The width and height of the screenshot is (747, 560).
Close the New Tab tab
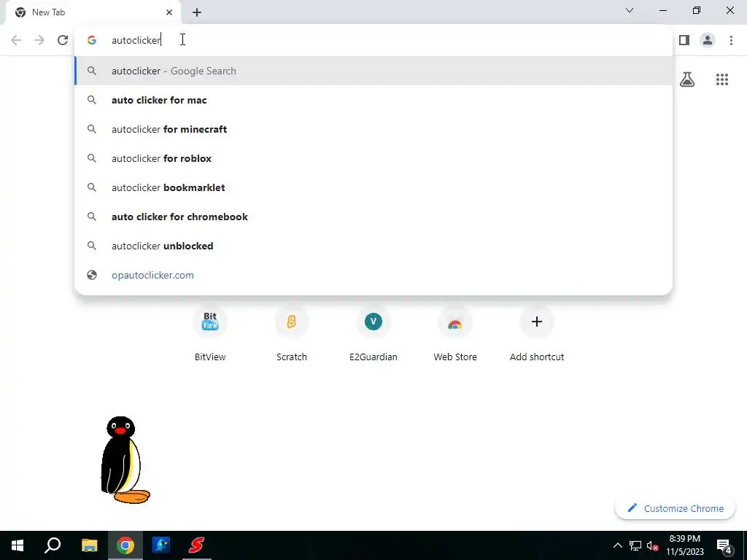point(169,12)
